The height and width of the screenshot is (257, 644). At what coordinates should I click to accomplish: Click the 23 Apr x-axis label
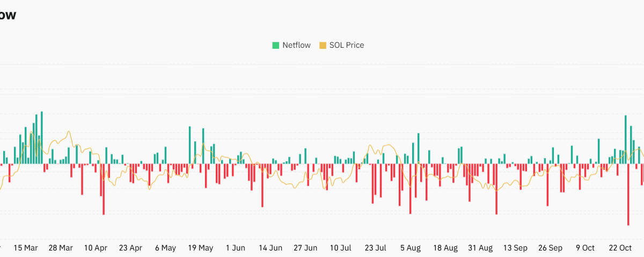click(x=130, y=248)
